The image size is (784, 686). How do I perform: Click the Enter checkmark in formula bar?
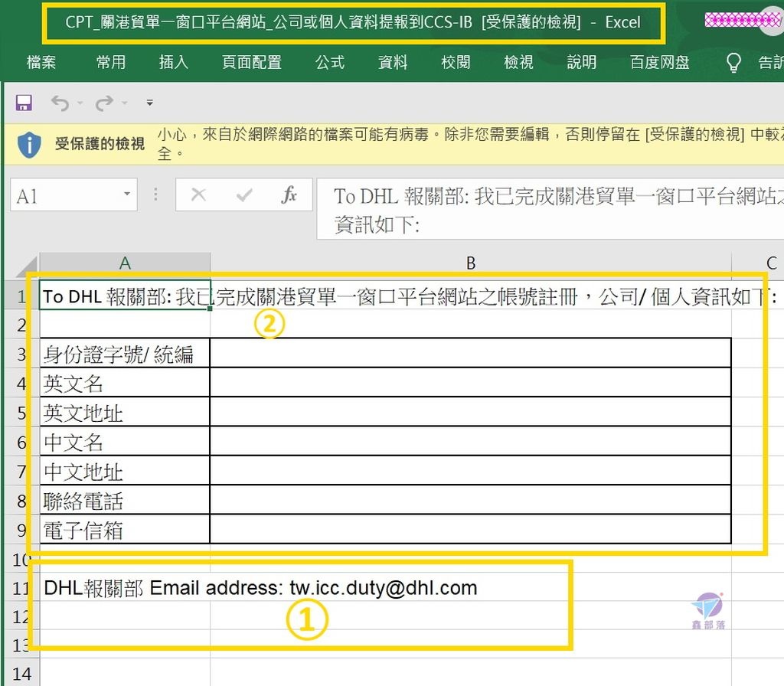[x=244, y=194]
